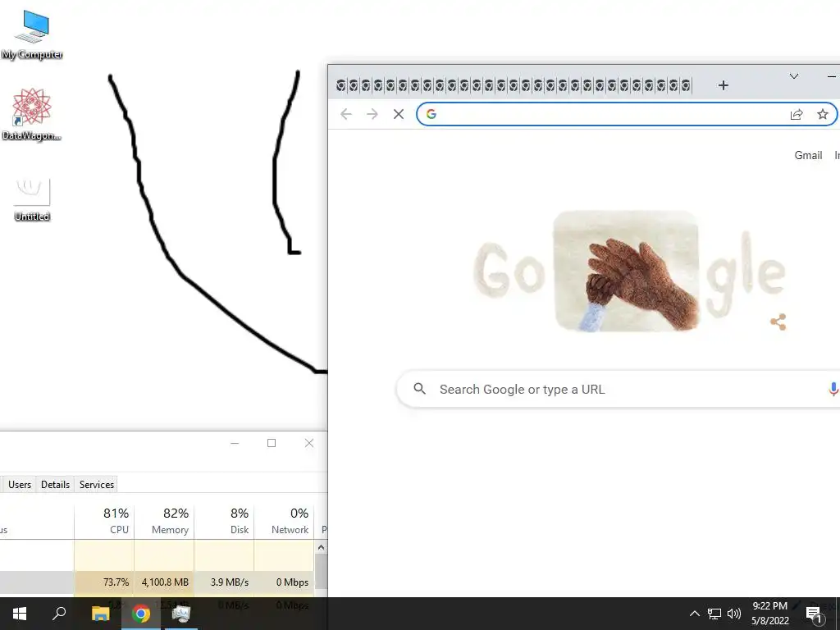Image resolution: width=840 pixels, height=630 pixels.
Task: Open a new Chrome tab
Action: [724, 85]
